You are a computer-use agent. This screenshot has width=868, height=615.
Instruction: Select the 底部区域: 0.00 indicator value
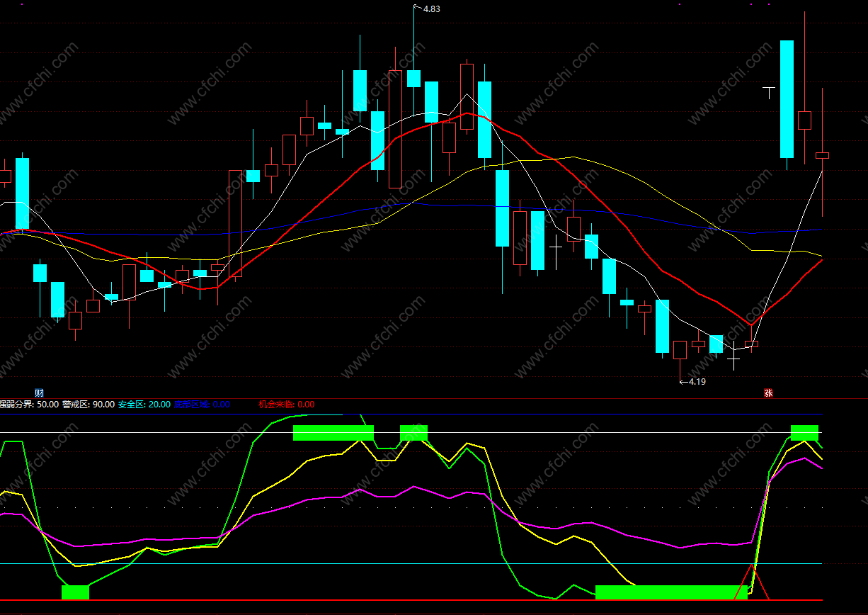pyautogui.click(x=202, y=404)
